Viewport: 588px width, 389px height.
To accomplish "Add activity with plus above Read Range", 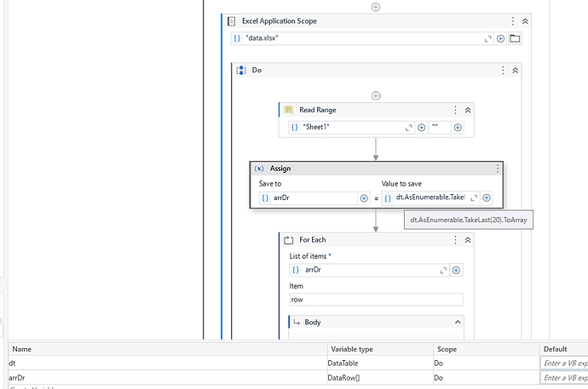I will (x=376, y=96).
